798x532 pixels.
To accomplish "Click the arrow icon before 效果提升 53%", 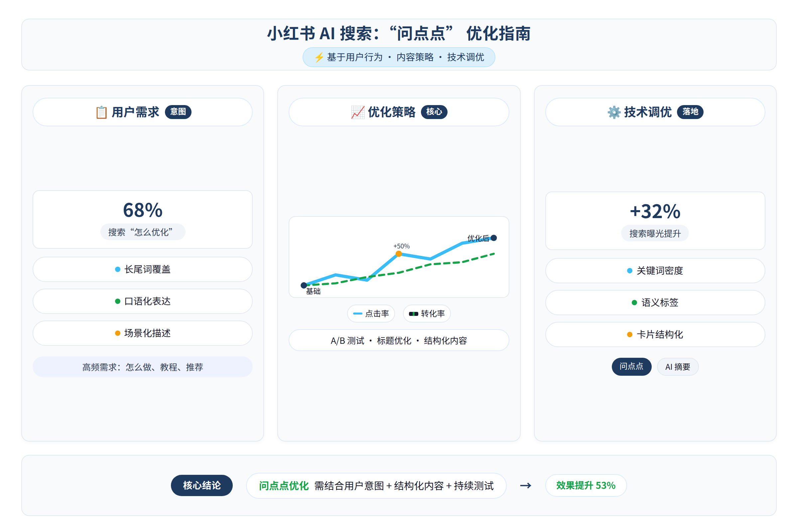I will pos(526,485).
